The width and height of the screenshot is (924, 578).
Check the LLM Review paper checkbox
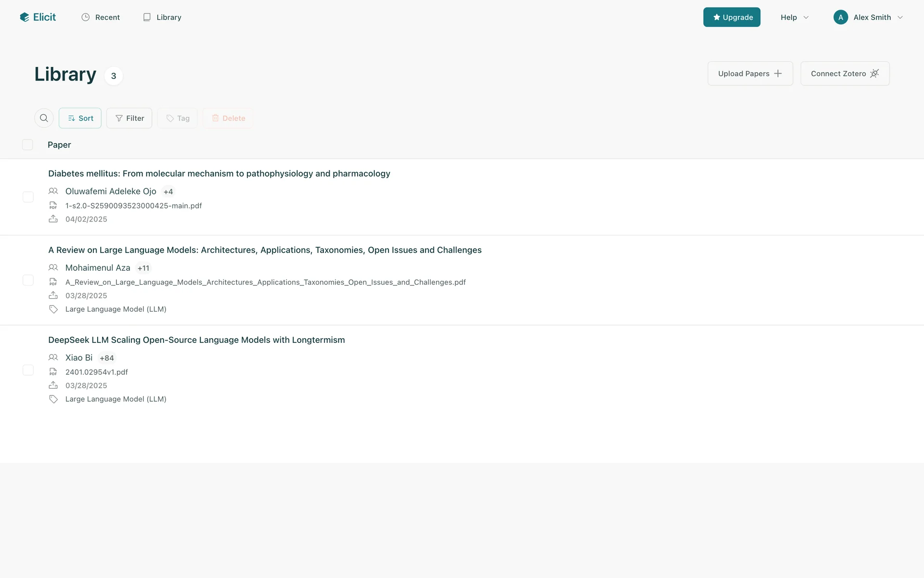[28, 280]
